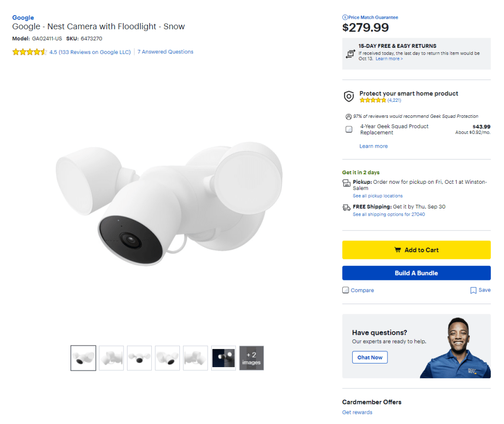Click the Geek Squad protection star rating

[x=372, y=100]
